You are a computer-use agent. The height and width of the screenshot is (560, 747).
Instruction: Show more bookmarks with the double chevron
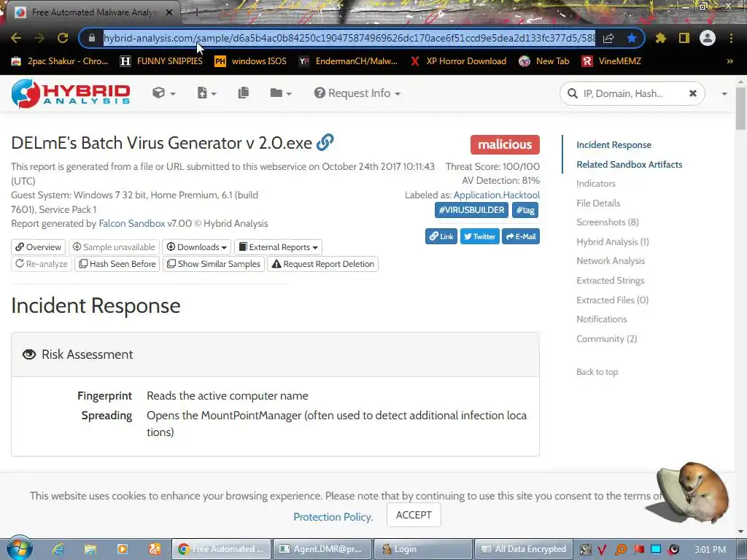pos(729,61)
